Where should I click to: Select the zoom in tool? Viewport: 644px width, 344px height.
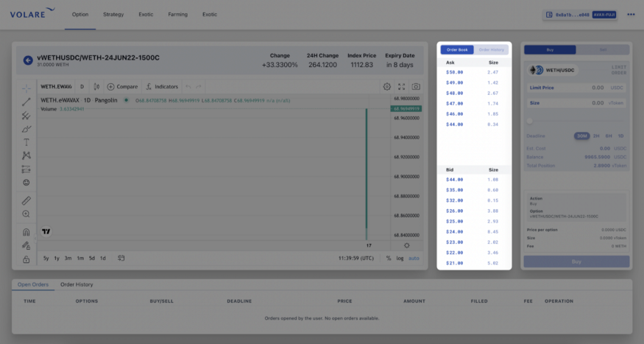click(x=26, y=214)
